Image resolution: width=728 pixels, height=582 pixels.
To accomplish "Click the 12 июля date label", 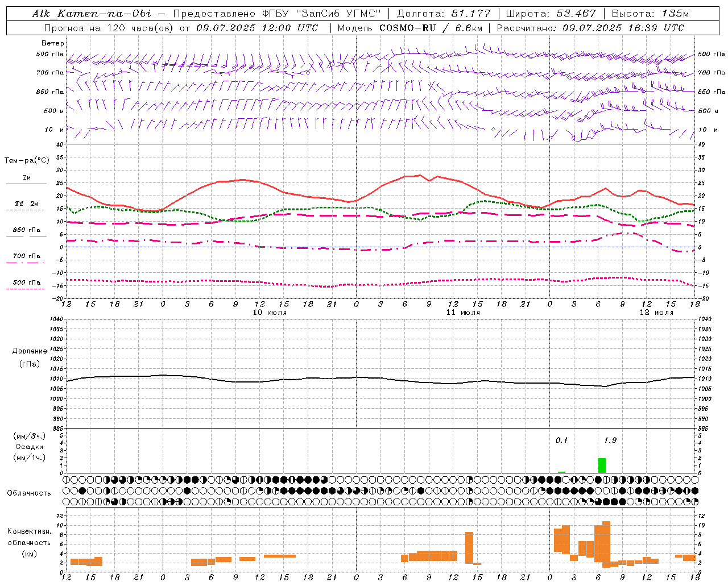I will (656, 313).
